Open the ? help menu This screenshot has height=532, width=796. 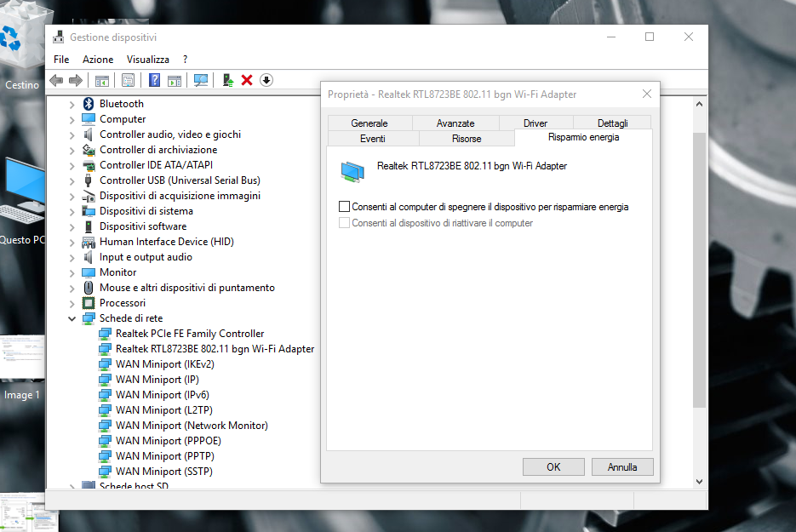186,60
